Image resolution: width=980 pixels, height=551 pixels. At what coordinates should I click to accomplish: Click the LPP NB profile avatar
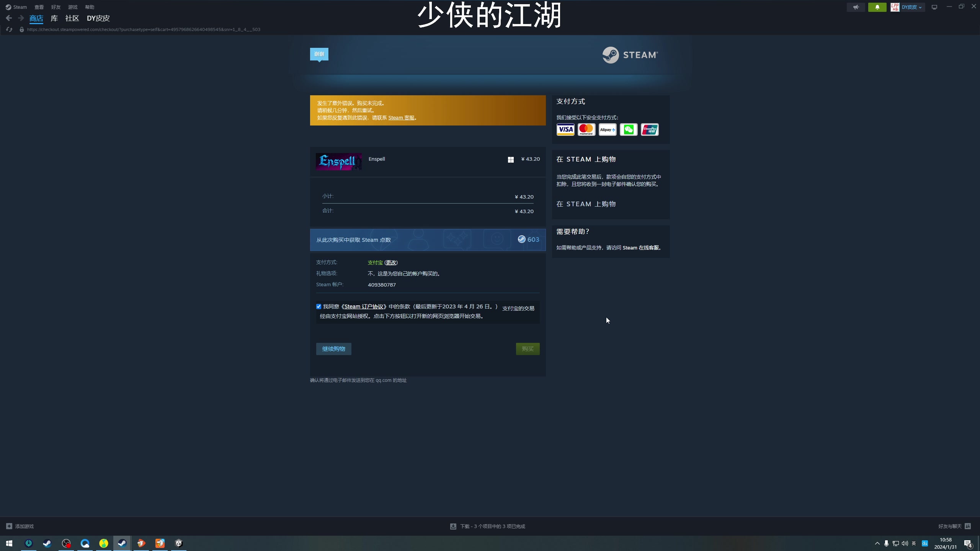click(x=895, y=7)
